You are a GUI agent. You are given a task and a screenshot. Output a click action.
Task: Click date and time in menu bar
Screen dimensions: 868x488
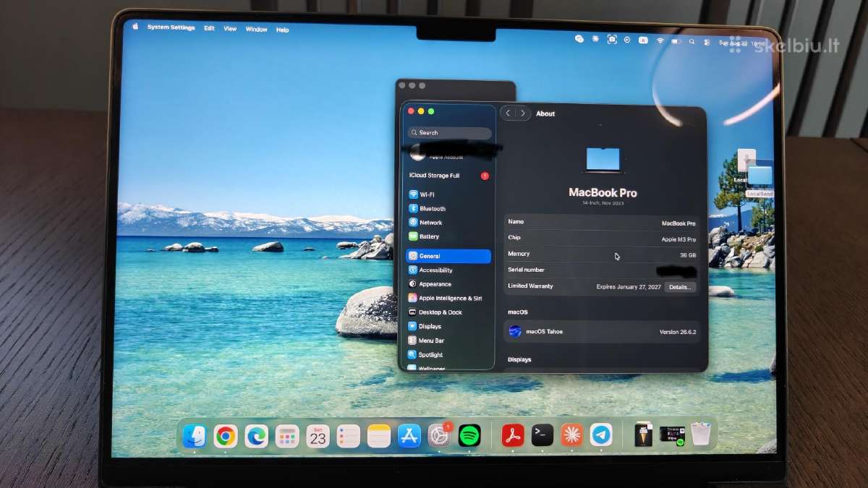(742, 43)
